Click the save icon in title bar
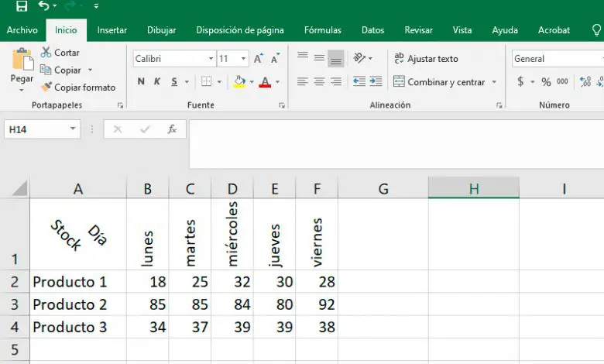The image size is (604, 364). [22, 6]
